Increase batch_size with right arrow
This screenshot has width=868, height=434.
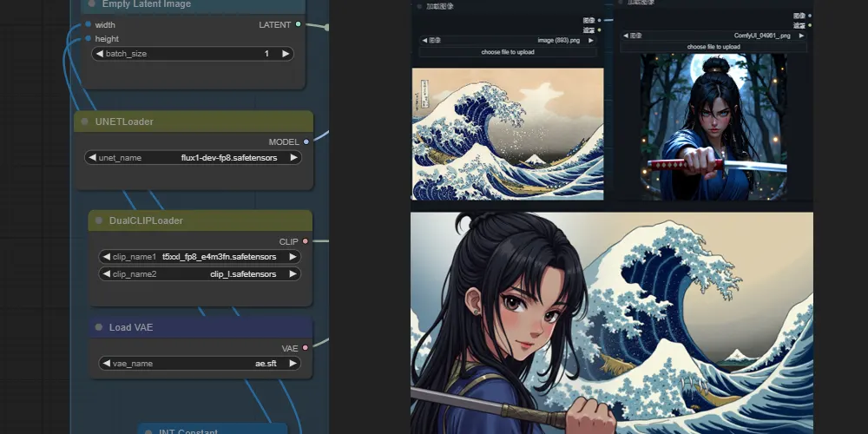(x=286, y=54)
